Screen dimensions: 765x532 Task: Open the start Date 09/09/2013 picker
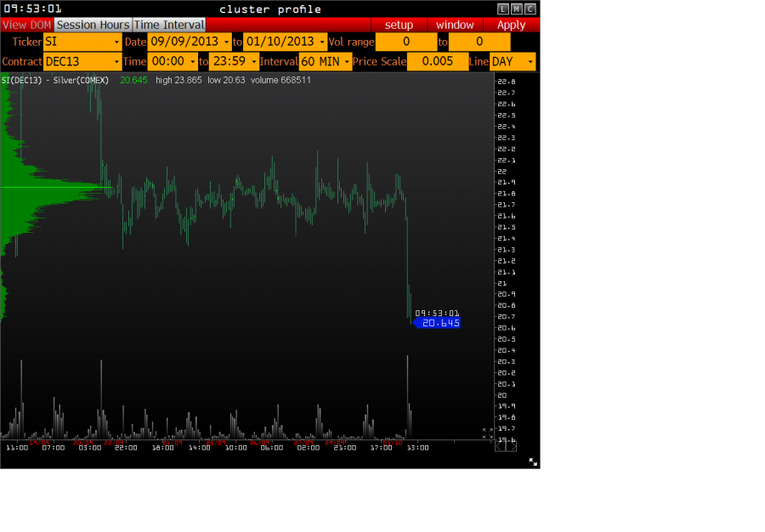pos(190,42)
